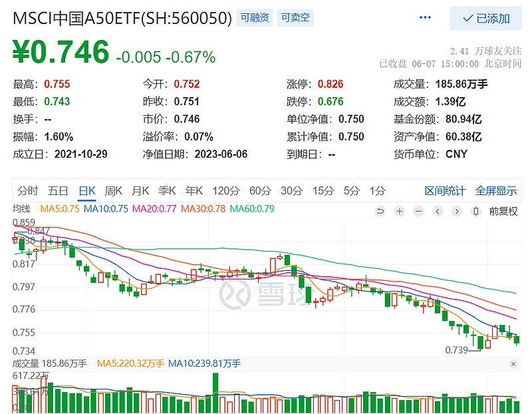Click the candlestick style icon in chart toolbar

pyautogui.click(x=476, y=210)
